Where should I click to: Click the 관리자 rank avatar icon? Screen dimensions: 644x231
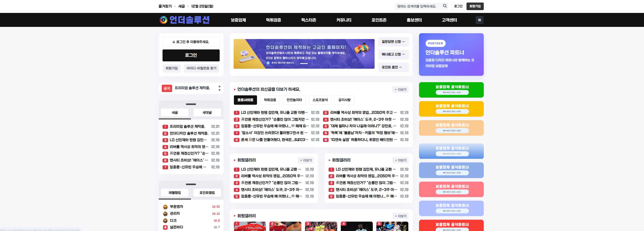coord(165,214)
